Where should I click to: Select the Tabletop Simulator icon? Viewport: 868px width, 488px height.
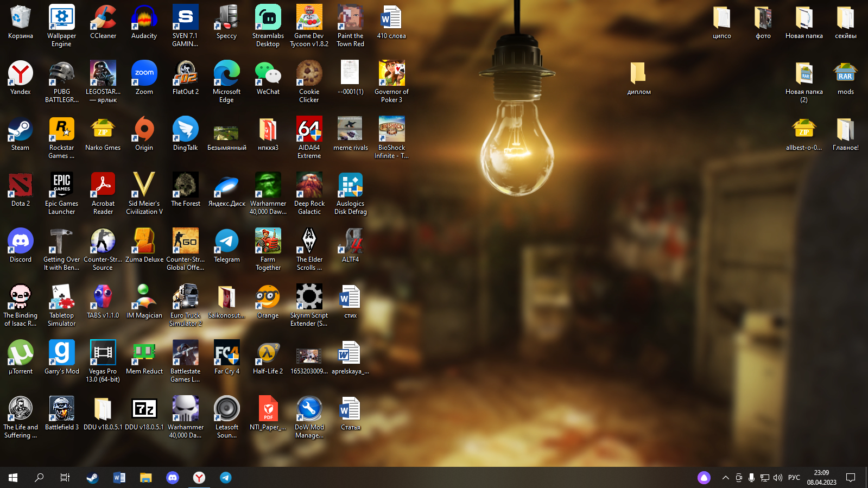(x=62, y=305)
